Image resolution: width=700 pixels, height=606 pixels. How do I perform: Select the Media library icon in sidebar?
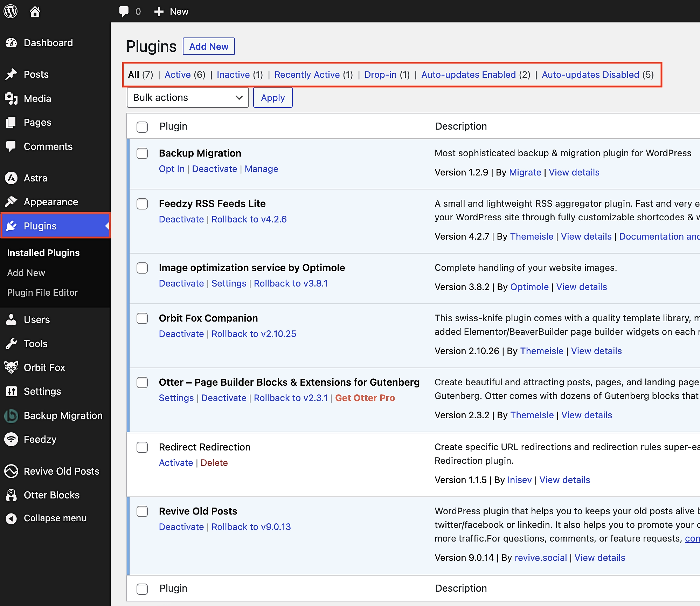pyautogui.click(x=12, y=98)
